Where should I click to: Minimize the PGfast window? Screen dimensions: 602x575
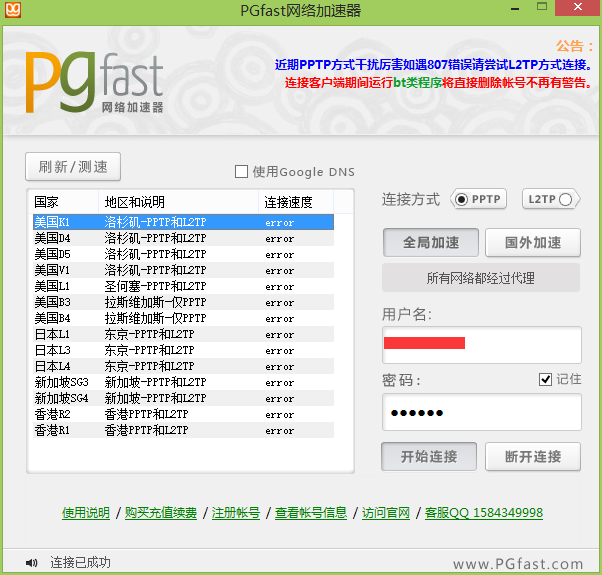point(515,8)
